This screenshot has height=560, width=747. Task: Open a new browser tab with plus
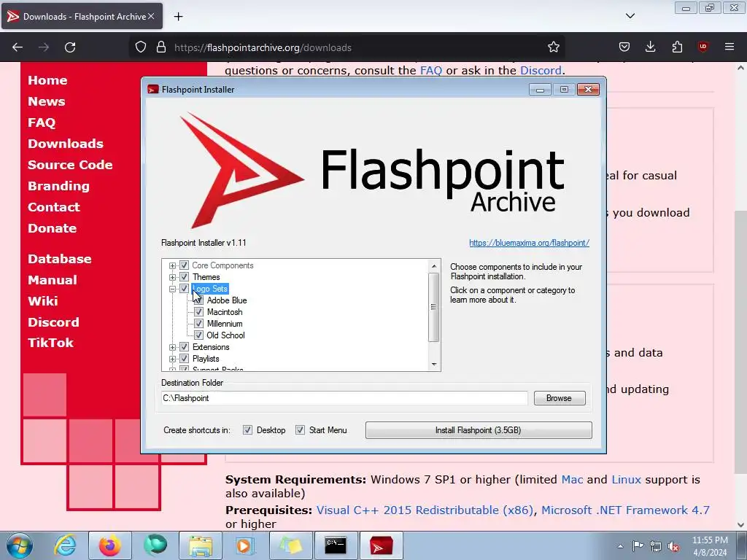(178, 17)
